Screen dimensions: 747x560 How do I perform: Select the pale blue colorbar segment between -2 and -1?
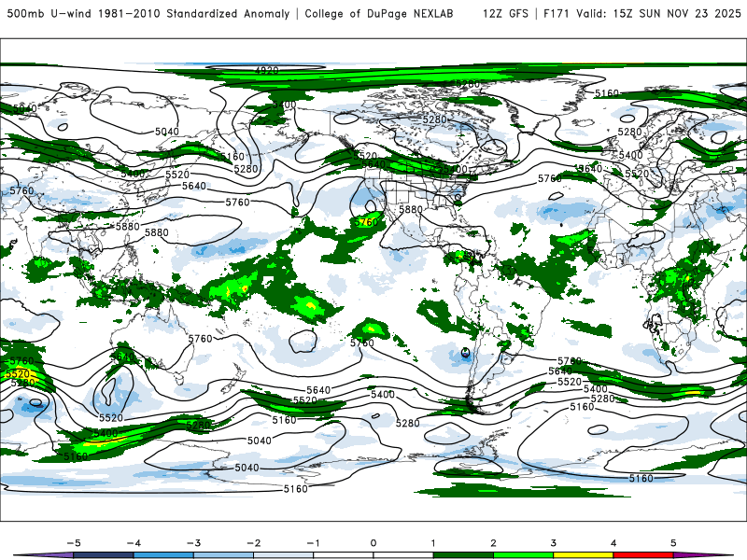pos(284,555)
